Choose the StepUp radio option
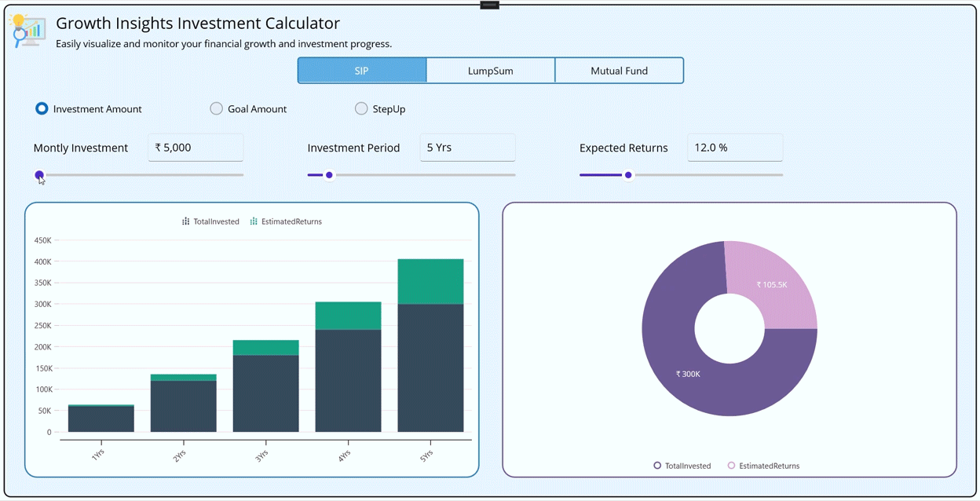The width and height of the screenshot is (980, 501). click(361, 109)
